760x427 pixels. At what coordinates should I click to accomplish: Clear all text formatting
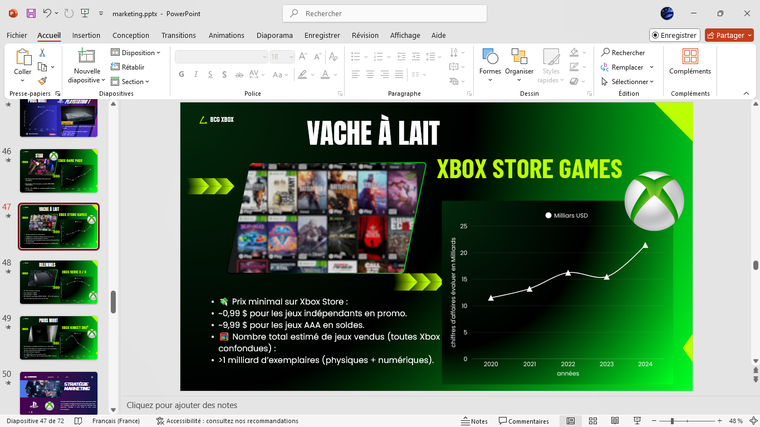[333, 57]
